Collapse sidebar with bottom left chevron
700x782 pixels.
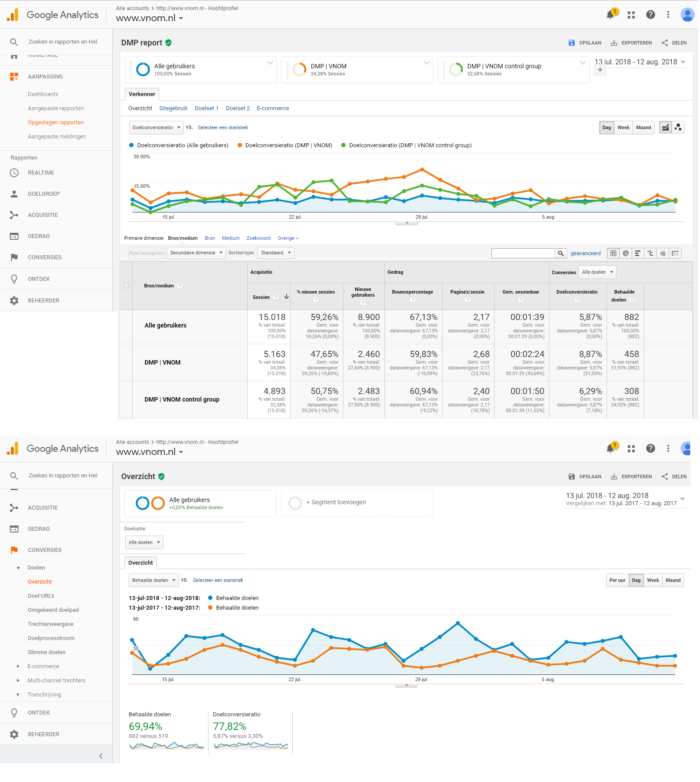101,756
